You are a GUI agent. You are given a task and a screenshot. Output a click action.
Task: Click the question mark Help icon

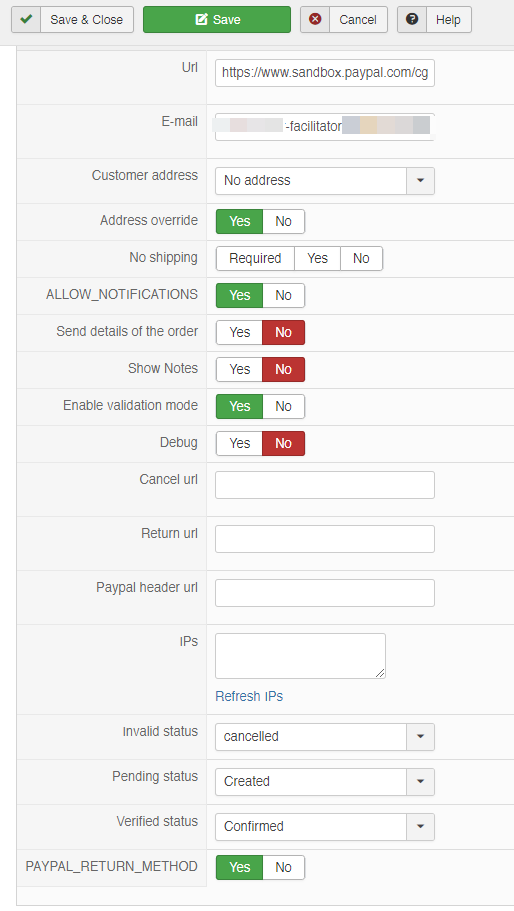[x=412, y=19]
